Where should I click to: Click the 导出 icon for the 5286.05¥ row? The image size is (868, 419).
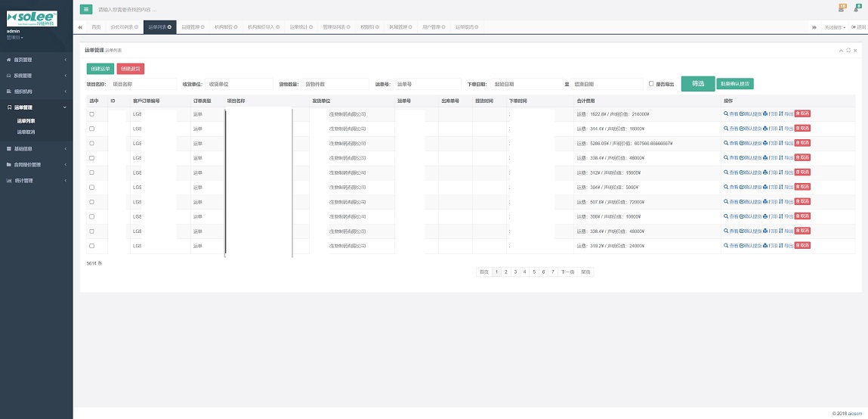pos(781,143)
